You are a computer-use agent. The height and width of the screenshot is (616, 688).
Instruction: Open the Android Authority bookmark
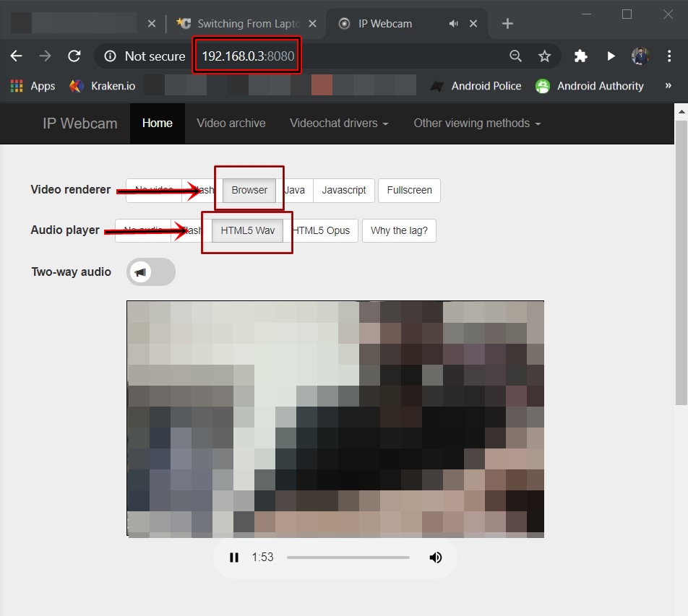click(590, 86)
